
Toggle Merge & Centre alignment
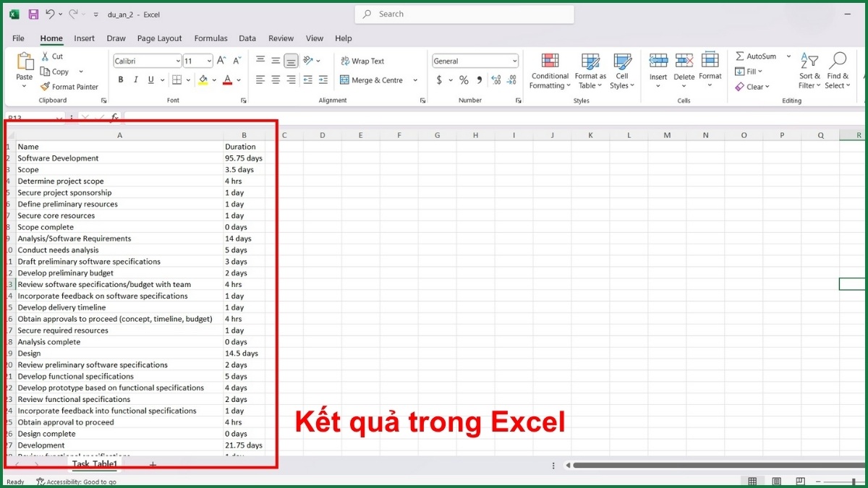point(375,80)
